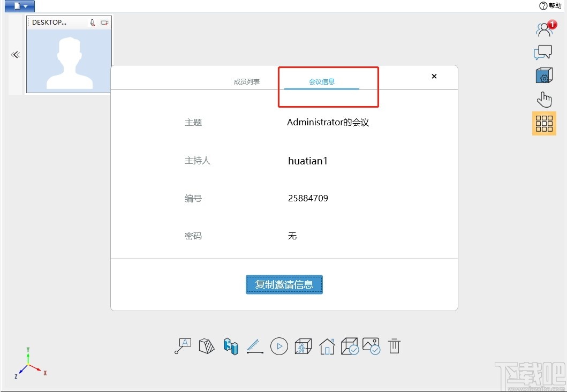567x392 pixels.
Task: Click the meeting number 25884709
Action: coord(308,198)
